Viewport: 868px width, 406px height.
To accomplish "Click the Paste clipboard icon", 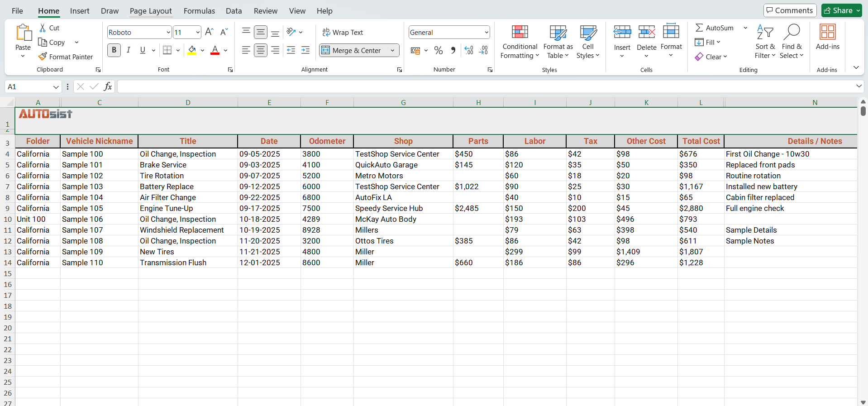I will (23, 33).
